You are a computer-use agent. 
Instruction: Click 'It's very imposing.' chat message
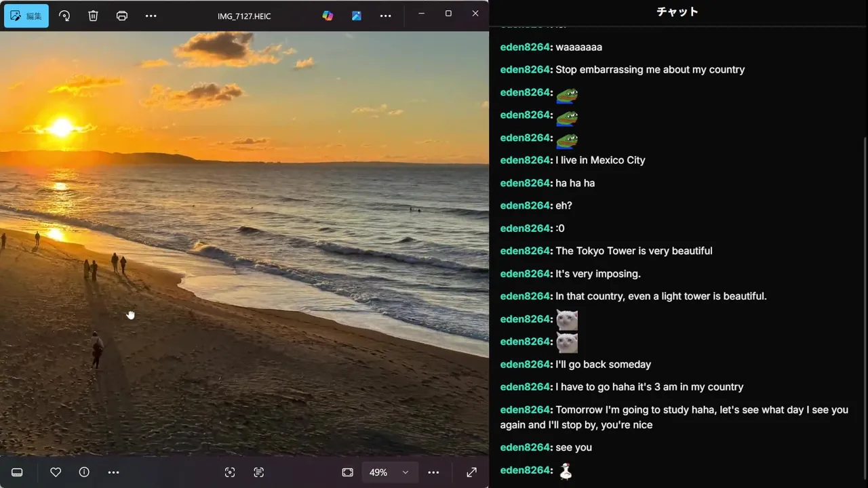click(597, 274)
